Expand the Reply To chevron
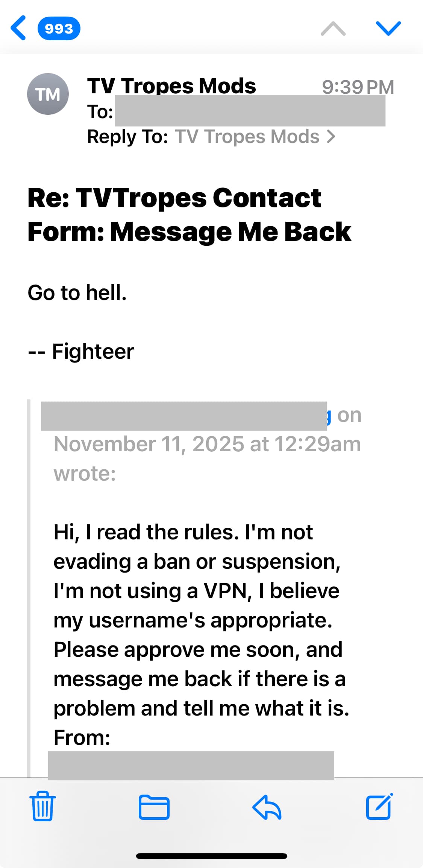 pyautogui.click(x=331, y=137)
